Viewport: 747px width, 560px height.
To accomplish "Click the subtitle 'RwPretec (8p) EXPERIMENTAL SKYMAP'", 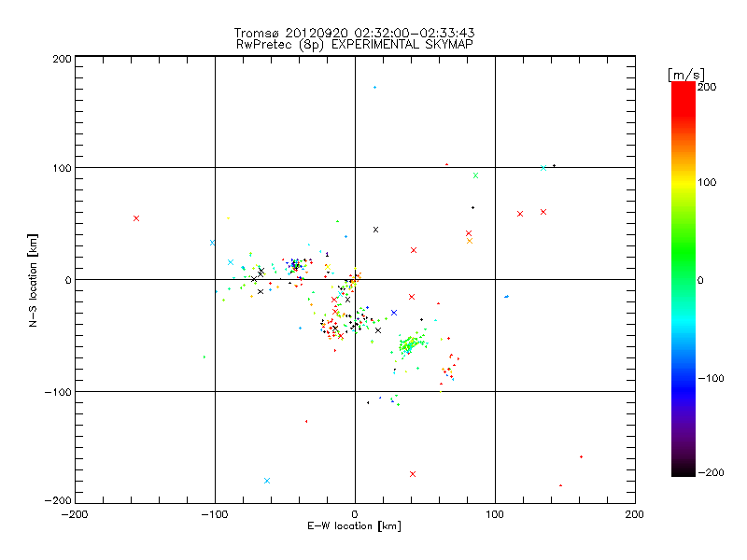I will tap(354, 45).
